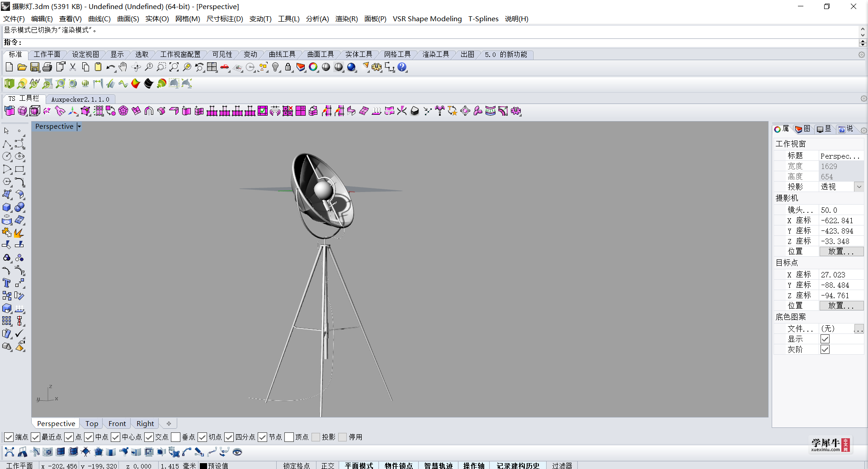Screen dimensions: 868x469
Task: Click the Boolean union spheres icon
Action: (19, 207)
